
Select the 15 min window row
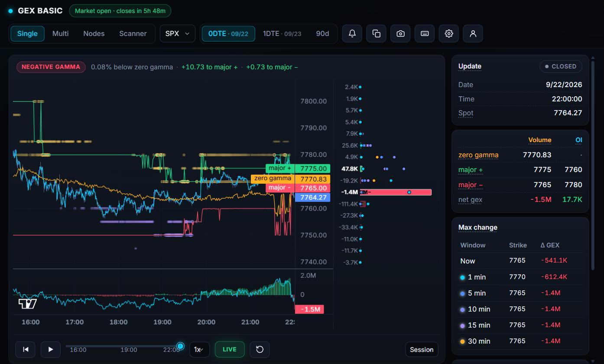(x=520, y=325)
